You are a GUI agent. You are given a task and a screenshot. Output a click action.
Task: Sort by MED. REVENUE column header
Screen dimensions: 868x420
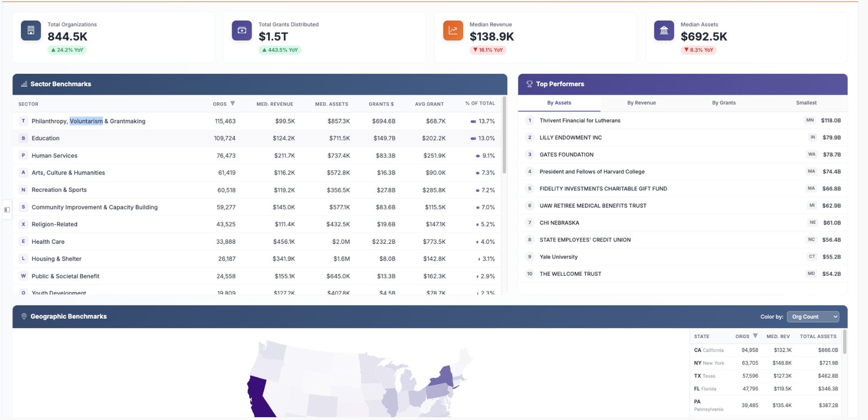(275, 104)
